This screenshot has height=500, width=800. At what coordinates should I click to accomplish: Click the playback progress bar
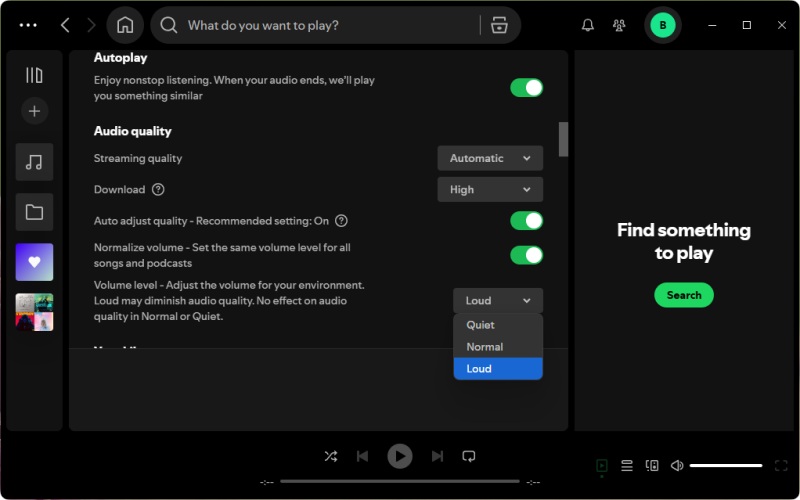399,481
